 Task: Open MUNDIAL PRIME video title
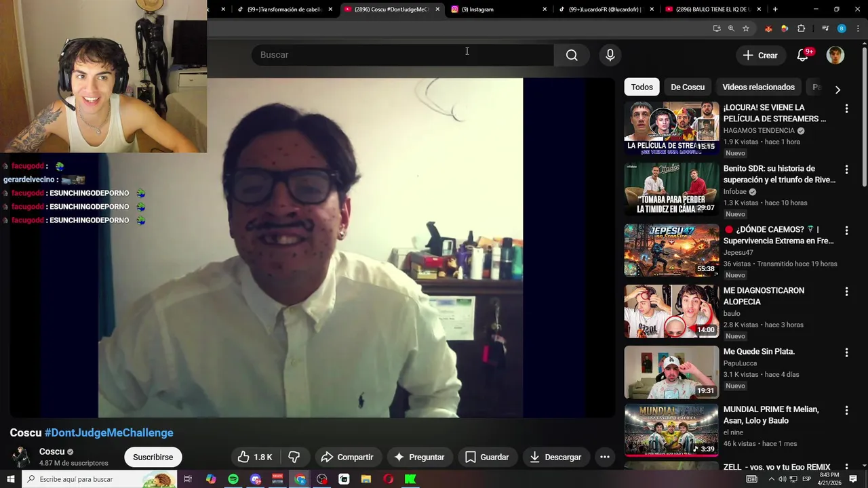click(771, 415)
